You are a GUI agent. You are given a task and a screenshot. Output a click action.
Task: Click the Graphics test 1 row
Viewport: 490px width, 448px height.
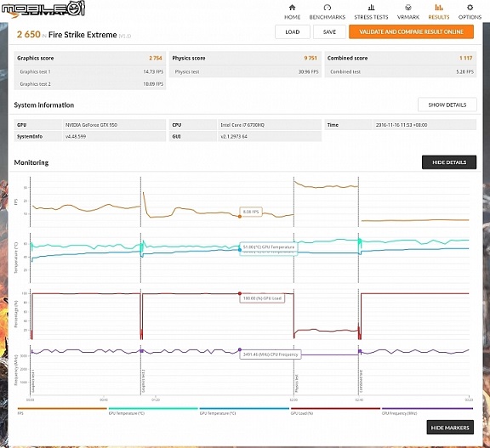pos(90,71)
